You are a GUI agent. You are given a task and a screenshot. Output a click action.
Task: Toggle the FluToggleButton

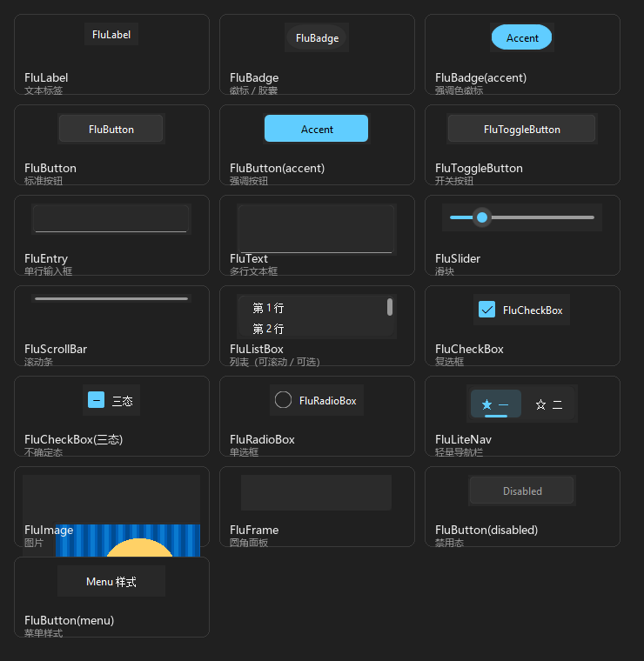(x=521, y=129)
